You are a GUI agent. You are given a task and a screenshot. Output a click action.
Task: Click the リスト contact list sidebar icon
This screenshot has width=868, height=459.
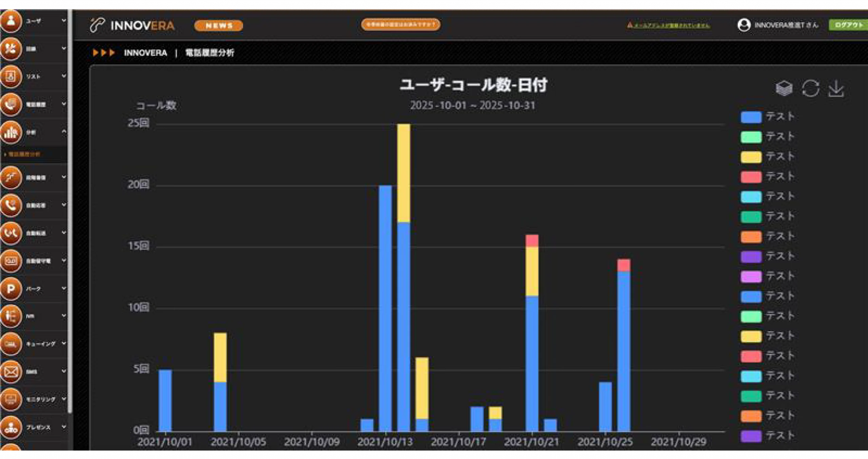tap(11, 76)
